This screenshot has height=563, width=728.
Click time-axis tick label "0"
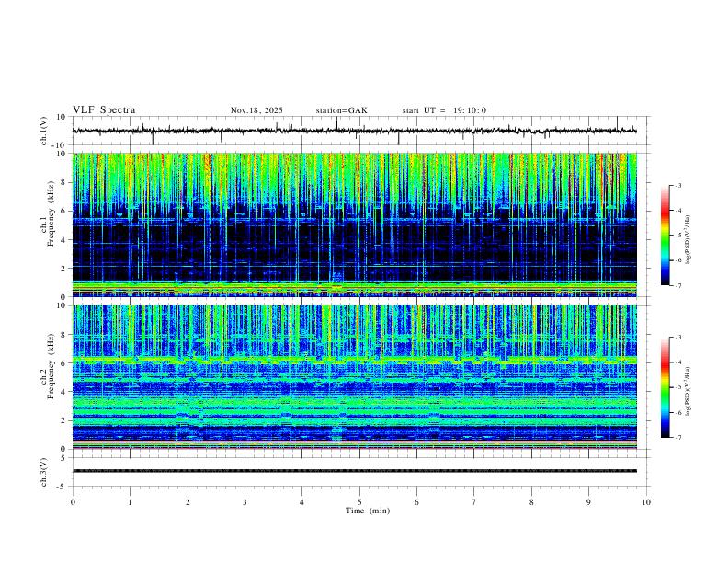click(x=73, y=502)
